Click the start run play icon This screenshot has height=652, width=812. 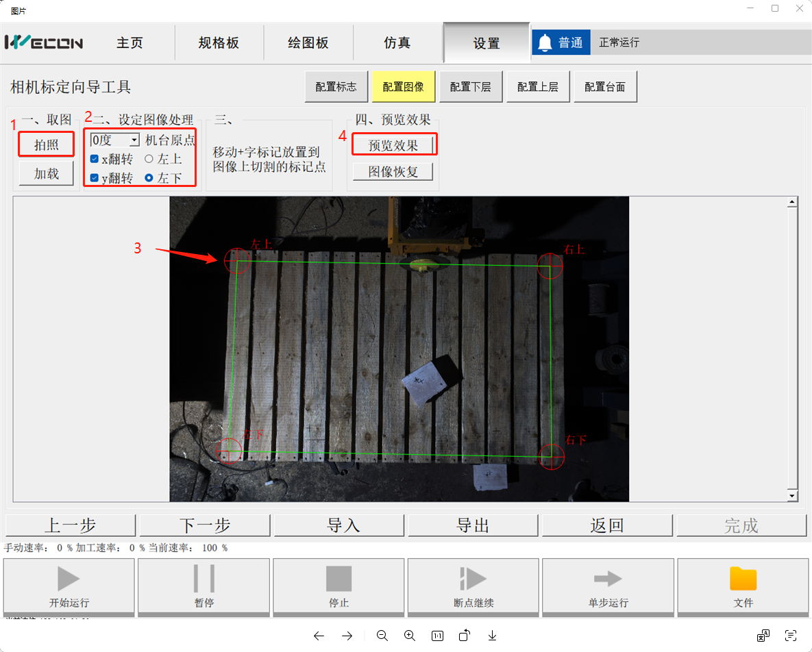pyautogui.click(x=69, y=579)
